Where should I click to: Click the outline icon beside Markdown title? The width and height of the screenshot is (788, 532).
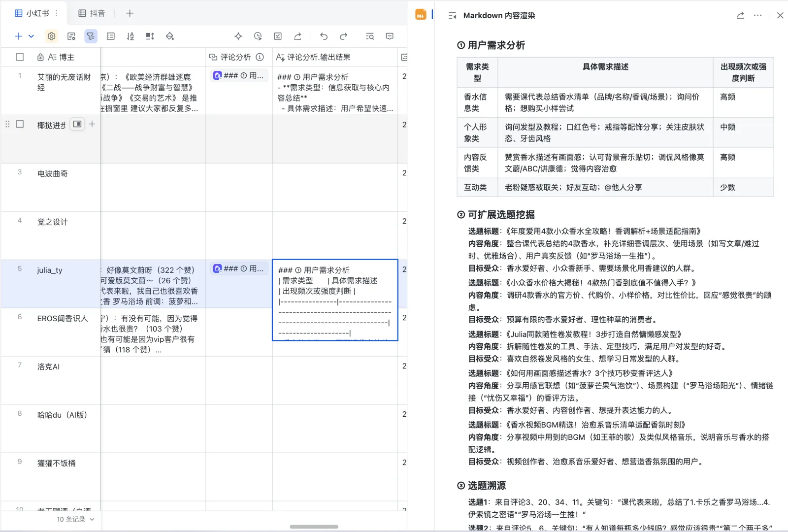(452, 16)
